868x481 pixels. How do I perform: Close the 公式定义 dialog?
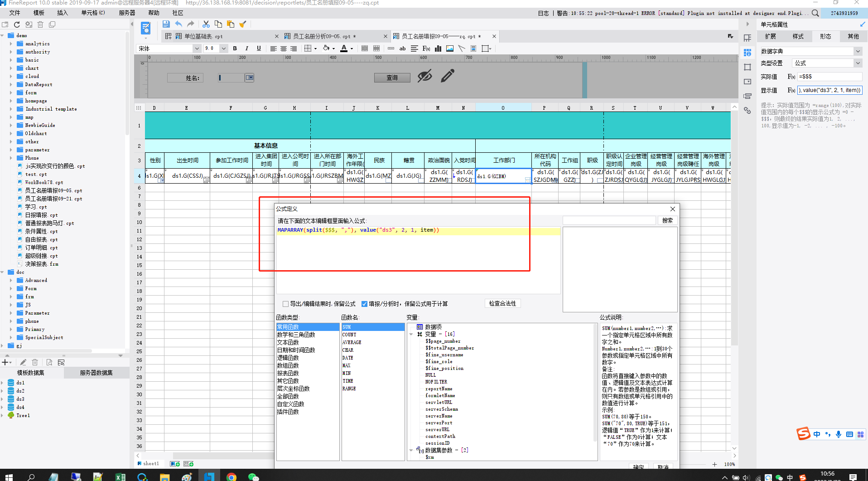point(672,209)
